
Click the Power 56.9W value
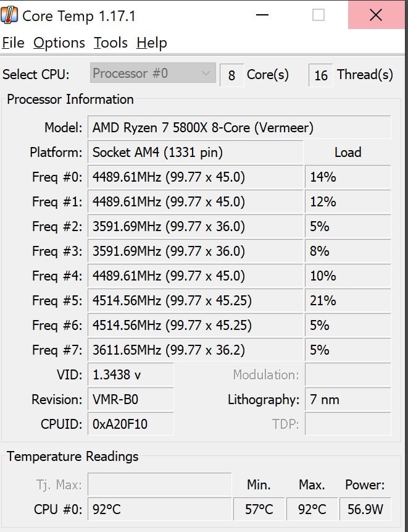tap(365, 510)
